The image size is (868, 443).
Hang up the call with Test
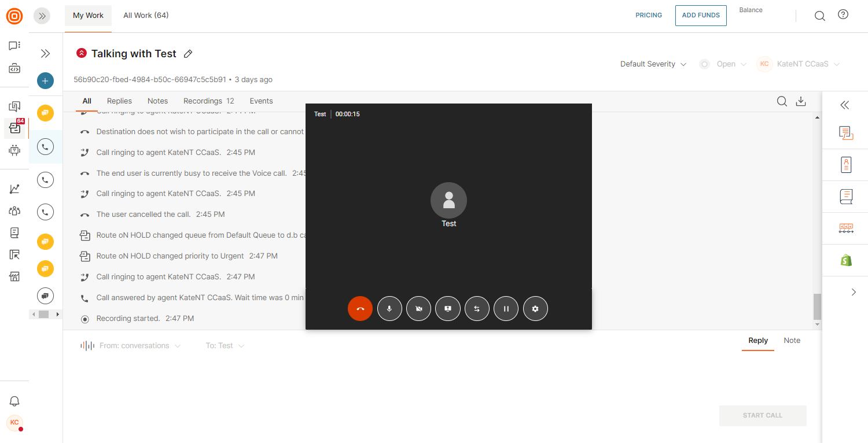[360, 309]
